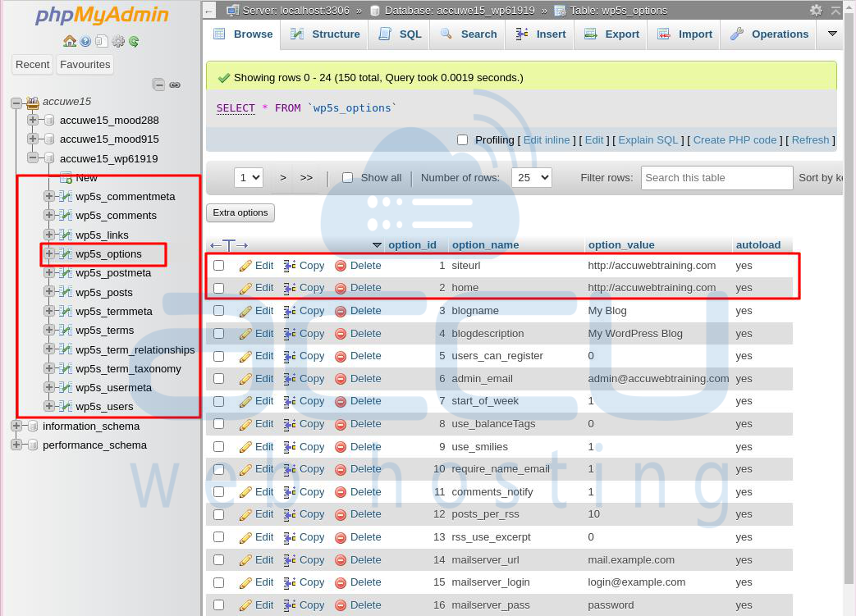Open the Operations tab

pos(769,34)
